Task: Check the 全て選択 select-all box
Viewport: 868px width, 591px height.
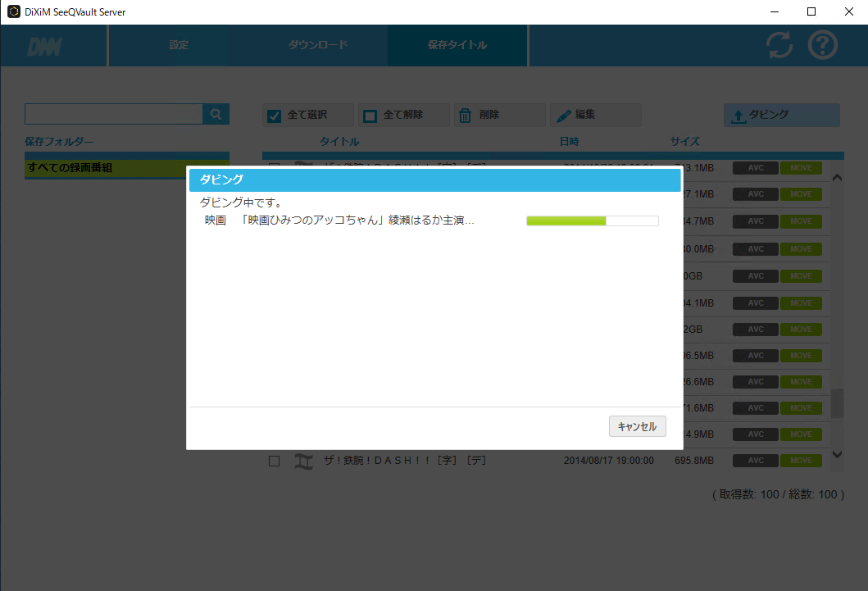Action: tap(275, 116)
